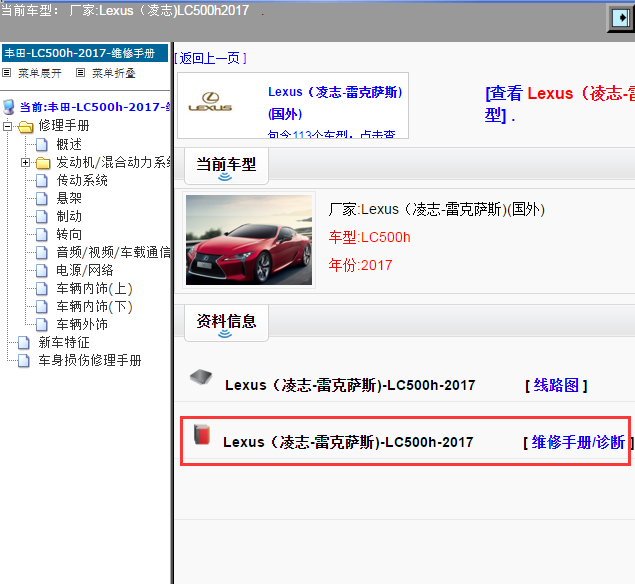This screenshot has height=584, width=635.
Task: Open the 查看 Lexus 车型 link
Action: coord(560,104)
